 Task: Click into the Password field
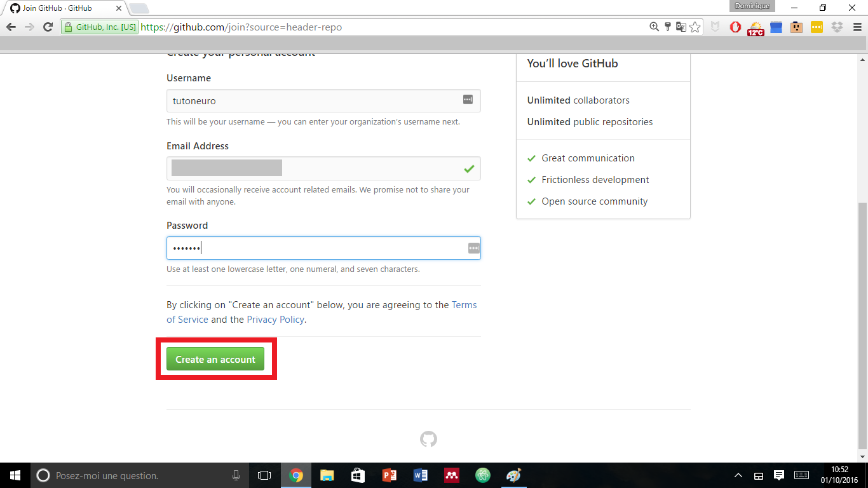pos(323,248)
